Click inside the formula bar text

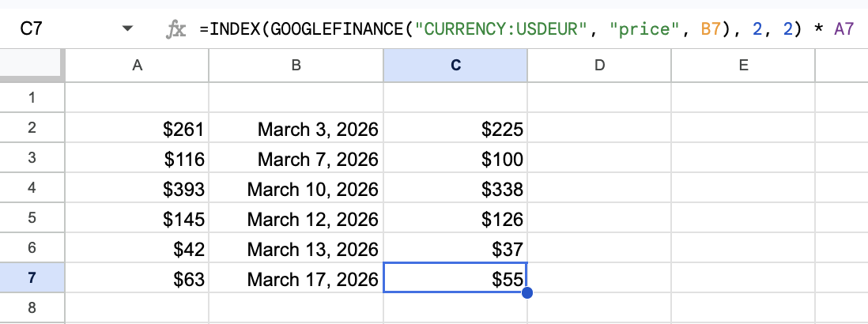point(522,30)
